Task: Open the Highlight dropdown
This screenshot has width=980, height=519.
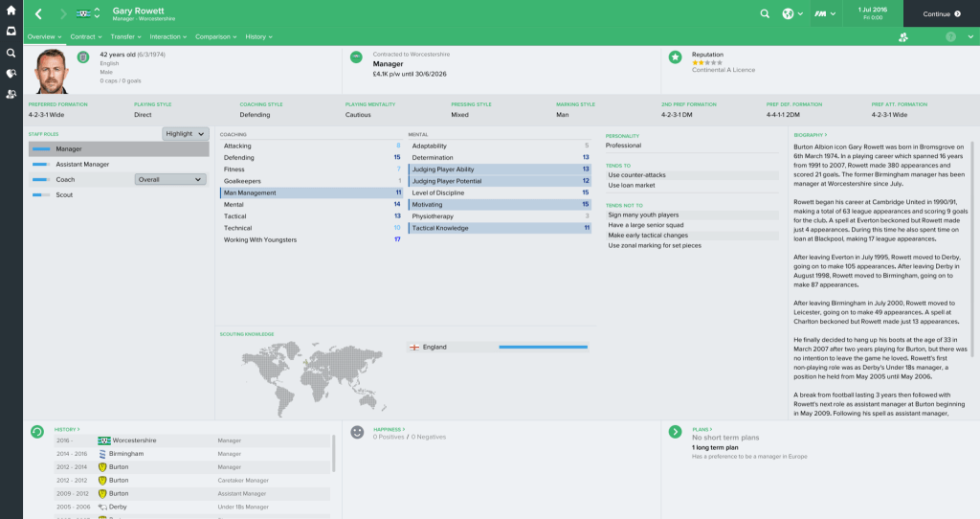Action: (x=185, y=134)
